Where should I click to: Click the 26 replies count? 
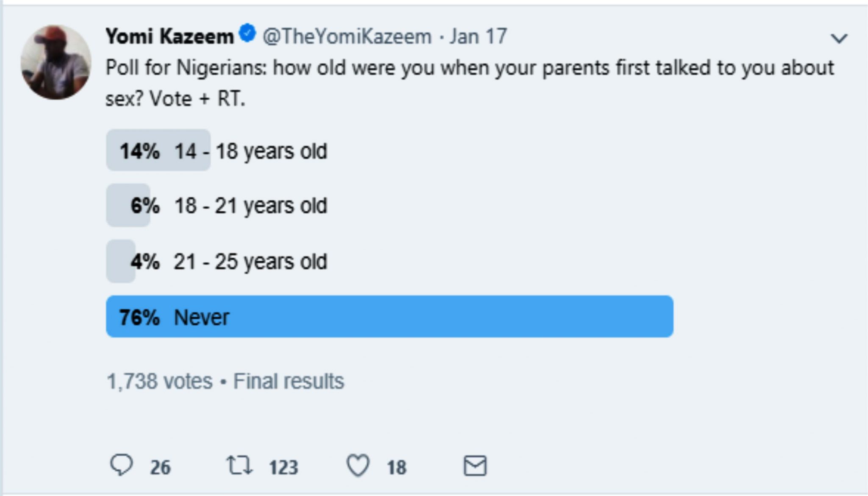coord(160,467)
